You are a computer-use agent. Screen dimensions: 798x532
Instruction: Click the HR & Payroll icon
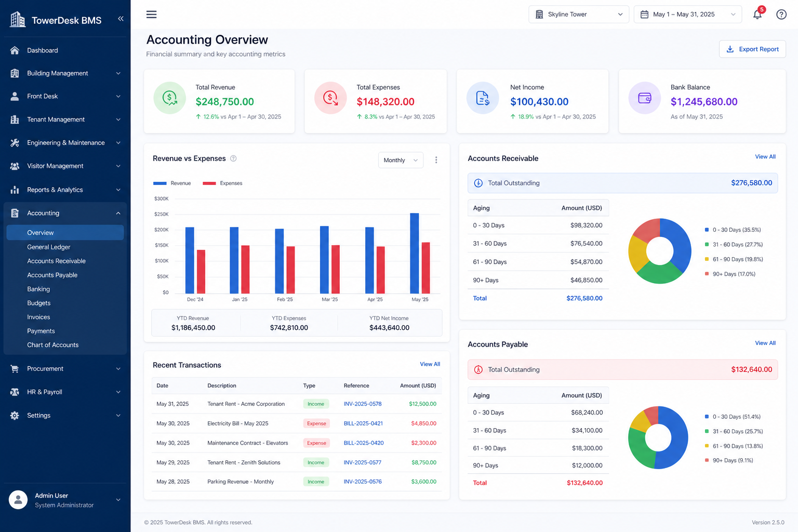pos(15,392)
